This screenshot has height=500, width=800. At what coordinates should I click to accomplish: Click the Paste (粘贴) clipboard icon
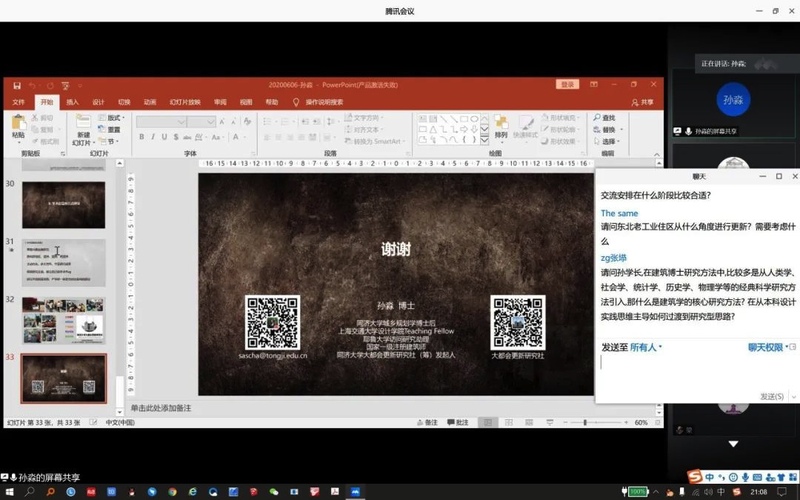point(18,123)
